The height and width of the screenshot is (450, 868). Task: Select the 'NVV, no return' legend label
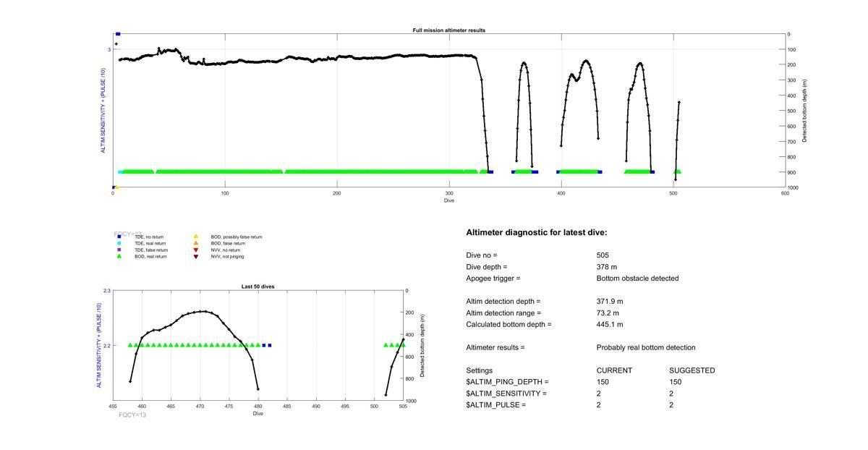[225, 250]
